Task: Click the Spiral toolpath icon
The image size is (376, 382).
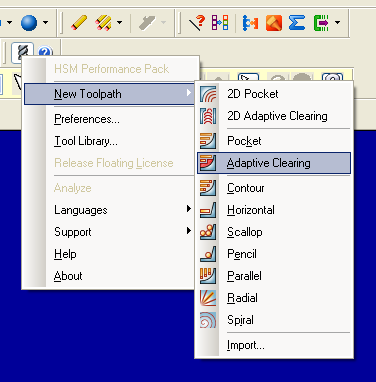Action: 208,320
